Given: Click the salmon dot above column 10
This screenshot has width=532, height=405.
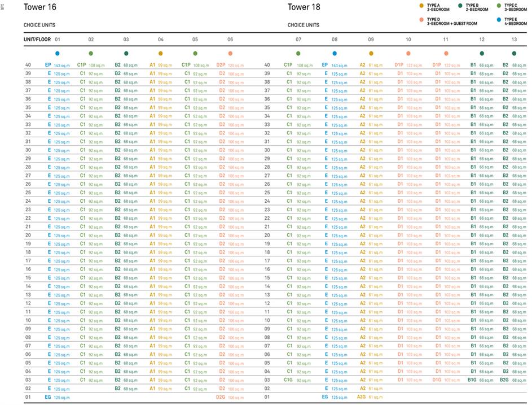Looking at the screenshot, I should (x=408, y=53).
